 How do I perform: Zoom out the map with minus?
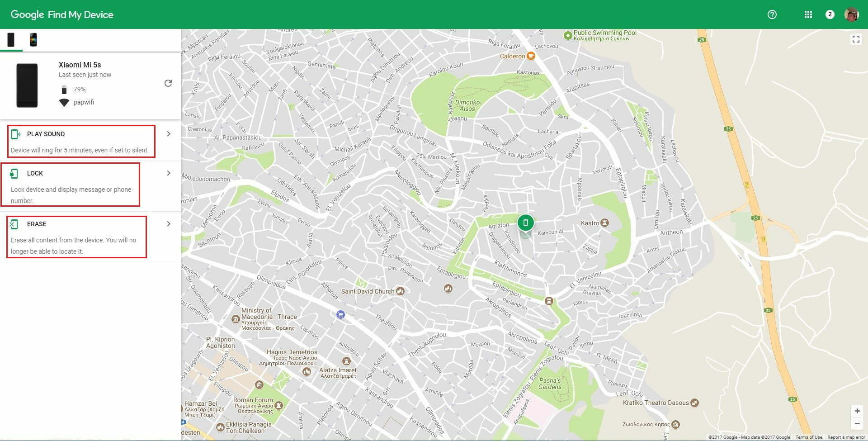[857, 424]
